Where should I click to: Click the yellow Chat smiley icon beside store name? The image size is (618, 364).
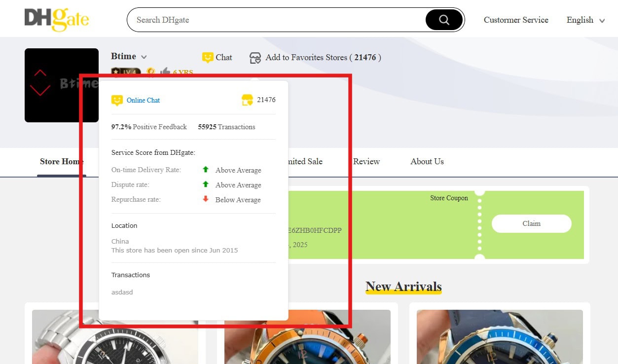point(208,58)
